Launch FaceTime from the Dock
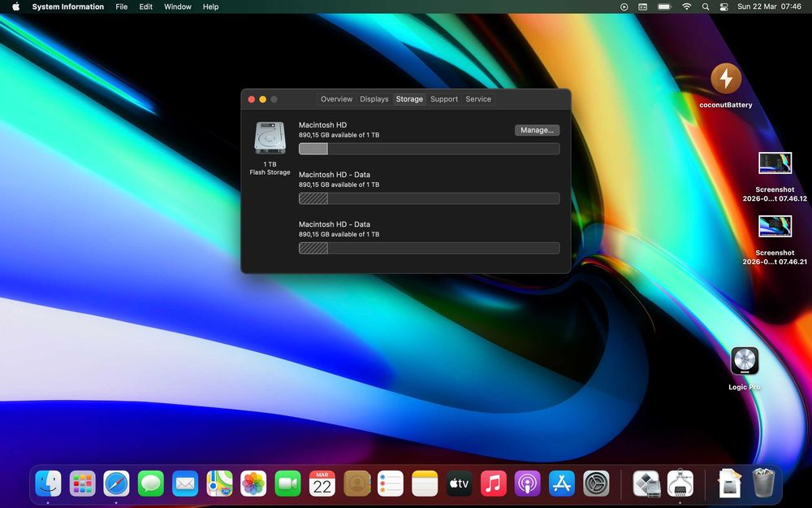Screen dimensions: 812x508 pyautogui.click(x=288, y=484)
